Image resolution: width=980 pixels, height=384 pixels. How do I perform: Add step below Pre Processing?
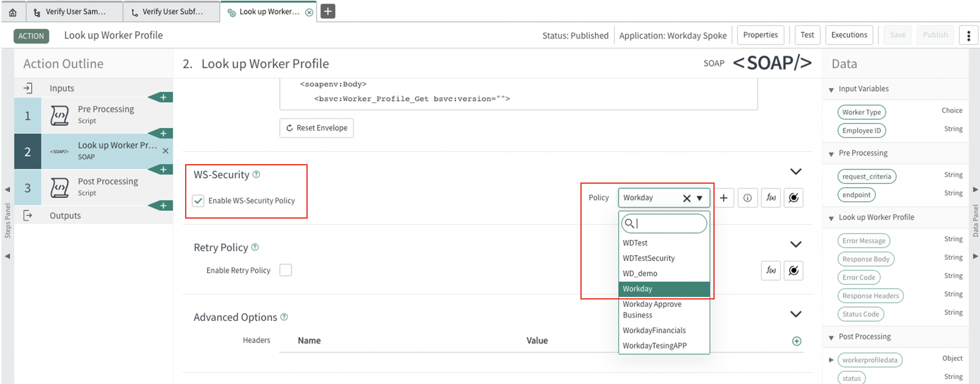[x=163, y=134]
